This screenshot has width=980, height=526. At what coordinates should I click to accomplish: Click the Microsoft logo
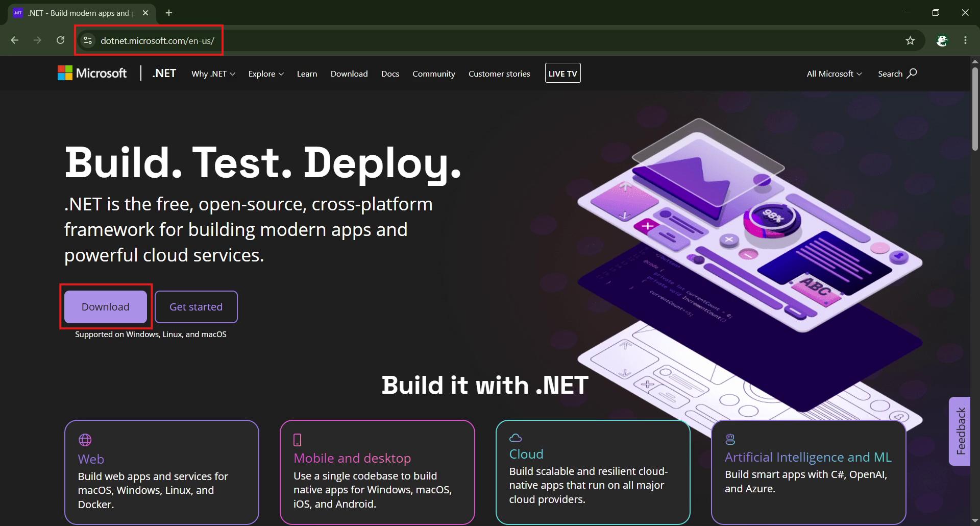tap(92, 73)
